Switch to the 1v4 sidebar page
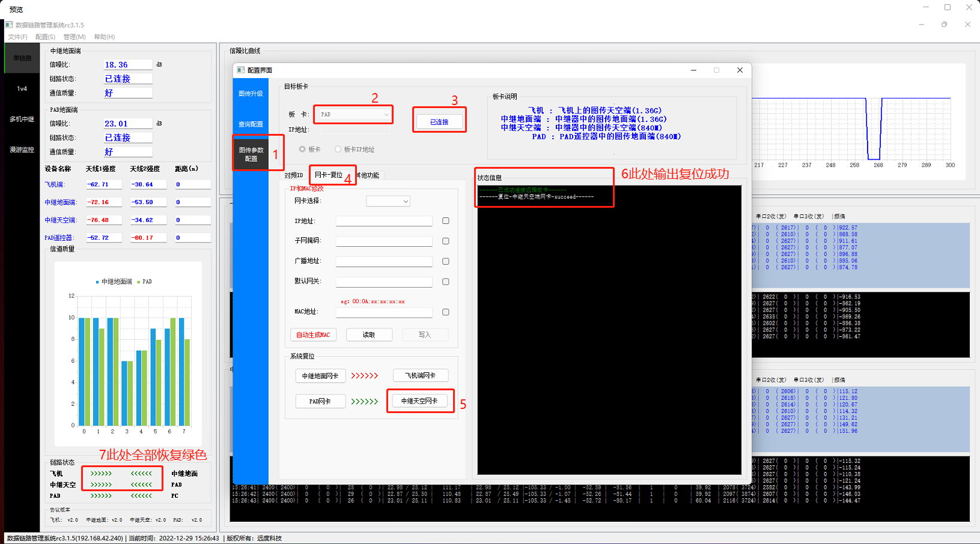 [22, 89]
